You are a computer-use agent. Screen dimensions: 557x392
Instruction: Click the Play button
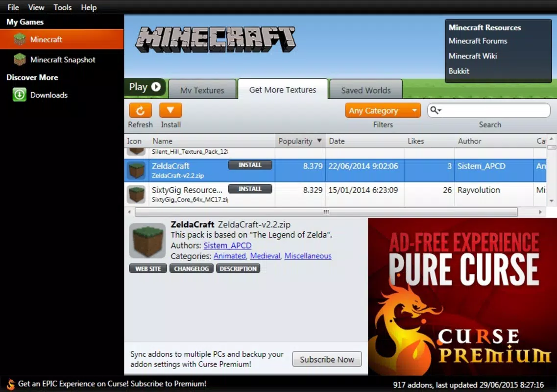[x=145, y=87]
